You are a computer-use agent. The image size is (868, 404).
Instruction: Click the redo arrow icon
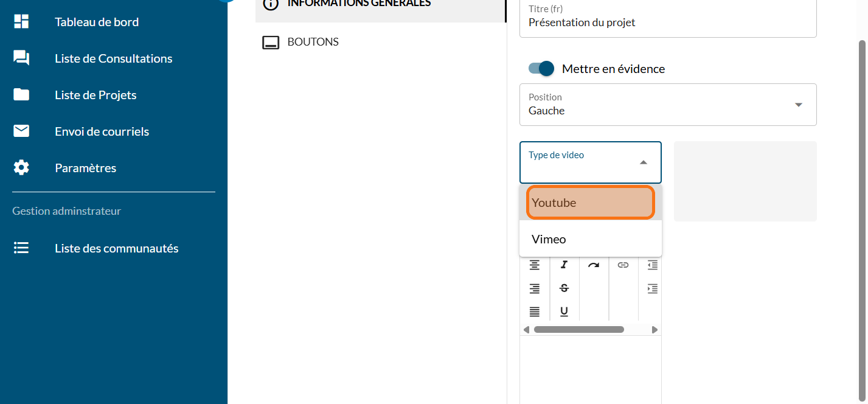click(x=594, y=265)
